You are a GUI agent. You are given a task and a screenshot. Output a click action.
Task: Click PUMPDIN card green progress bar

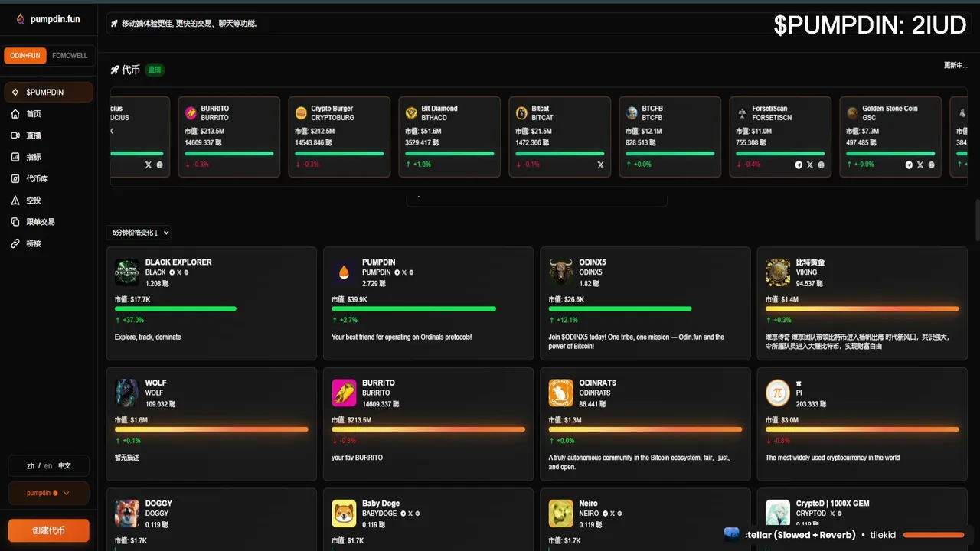[x=413, y=308]
